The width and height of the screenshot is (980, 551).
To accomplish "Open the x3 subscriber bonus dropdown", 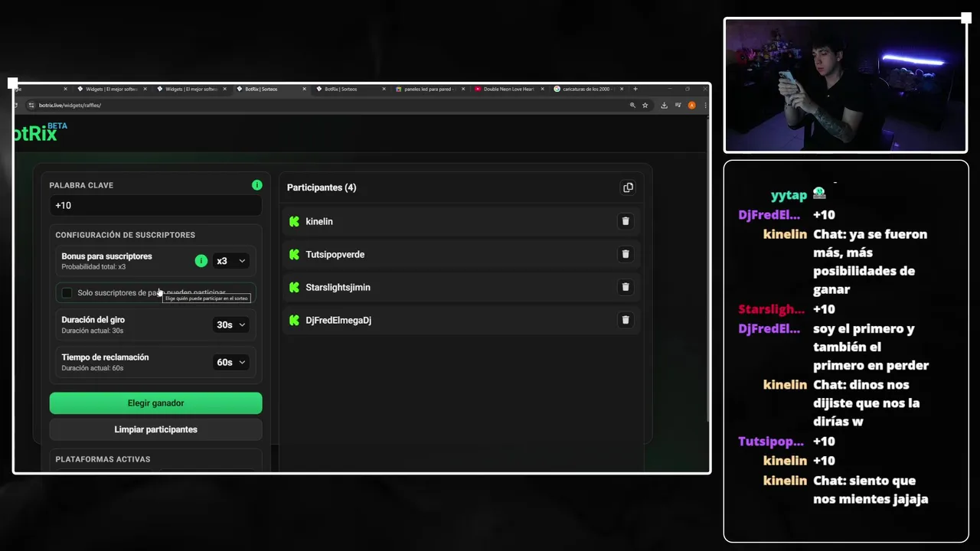I will coord(230,261).
